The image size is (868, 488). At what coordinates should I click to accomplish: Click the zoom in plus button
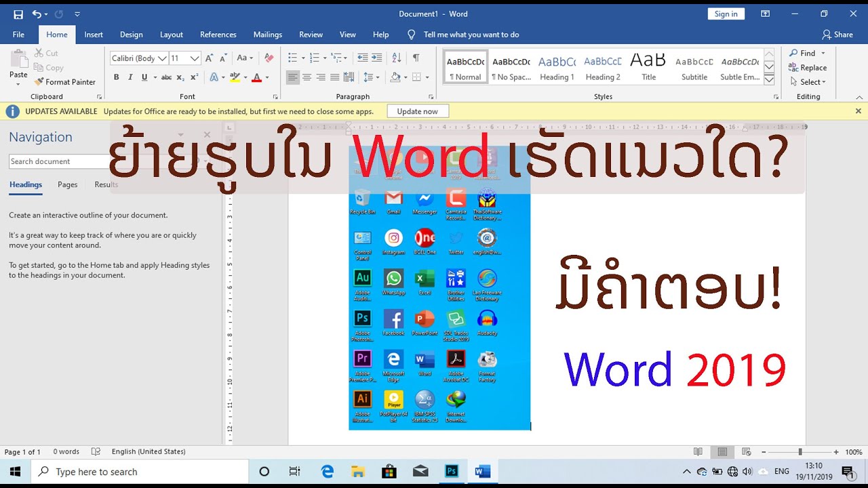836,452
